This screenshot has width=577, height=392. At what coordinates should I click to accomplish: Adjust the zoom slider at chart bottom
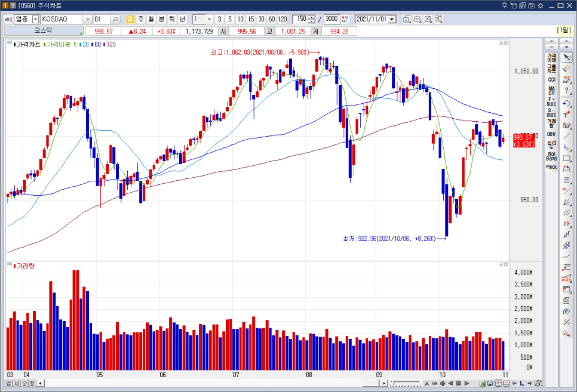[x=406, y=384]
